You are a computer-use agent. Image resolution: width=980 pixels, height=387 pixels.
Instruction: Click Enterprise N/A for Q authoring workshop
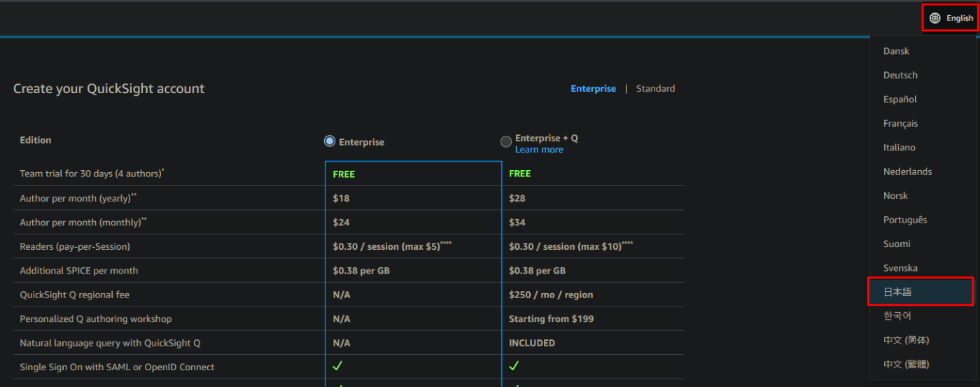[x=342, y=319]
